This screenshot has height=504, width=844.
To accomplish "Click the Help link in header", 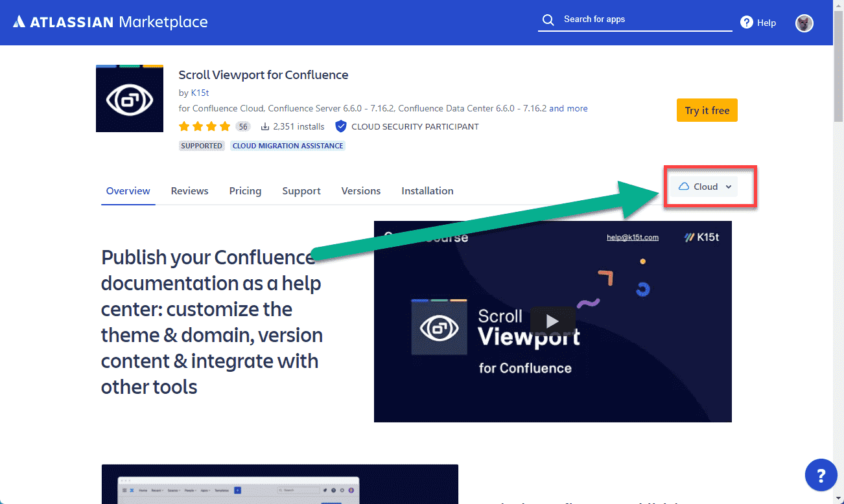I will tap(766, 23).
